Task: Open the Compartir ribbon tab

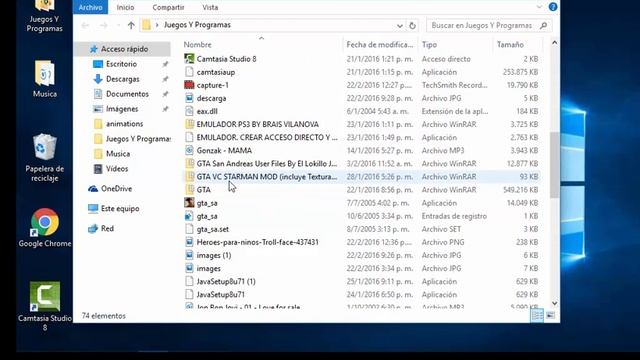Action: [x=168, y=7]
